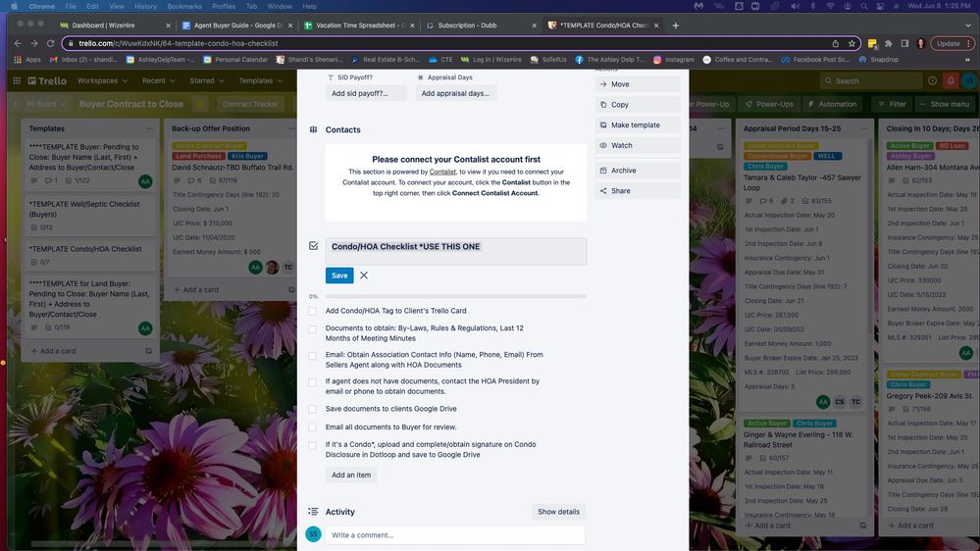
Task: Click the Under Contract Buyer label on David Schnautz card
Action: click(x=209, y=145)
